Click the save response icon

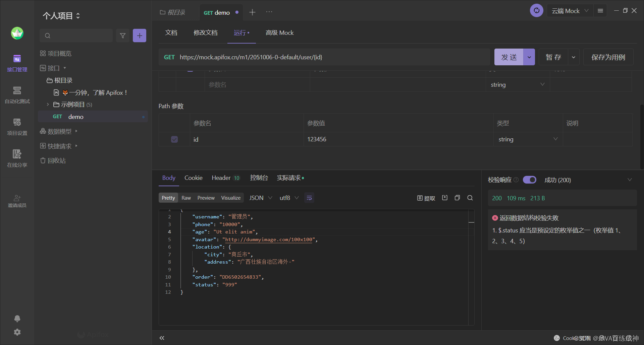point(445,198)
